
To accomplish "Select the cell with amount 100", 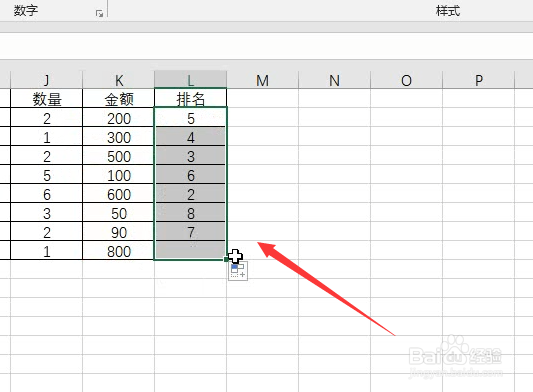I will click(x=119, y=175).
